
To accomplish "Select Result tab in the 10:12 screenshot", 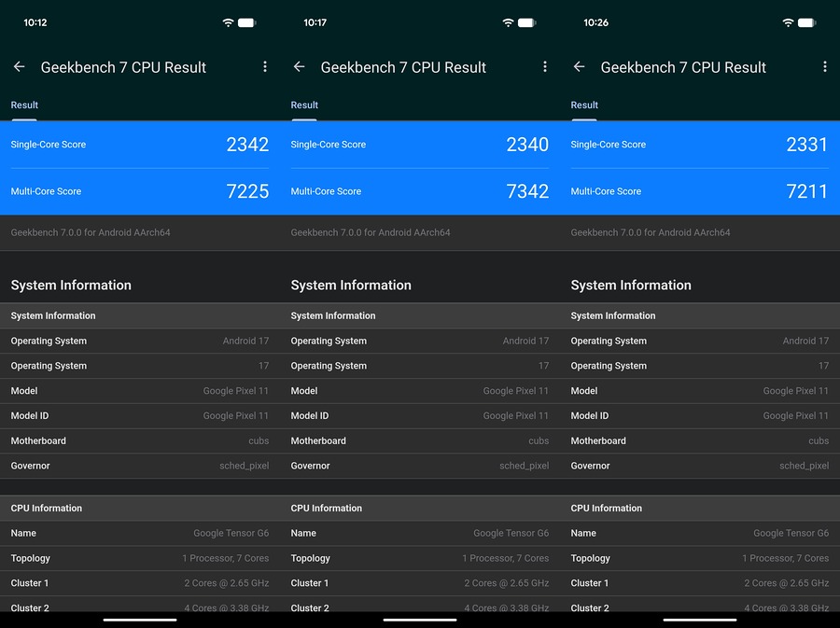I will pos(24,105).
